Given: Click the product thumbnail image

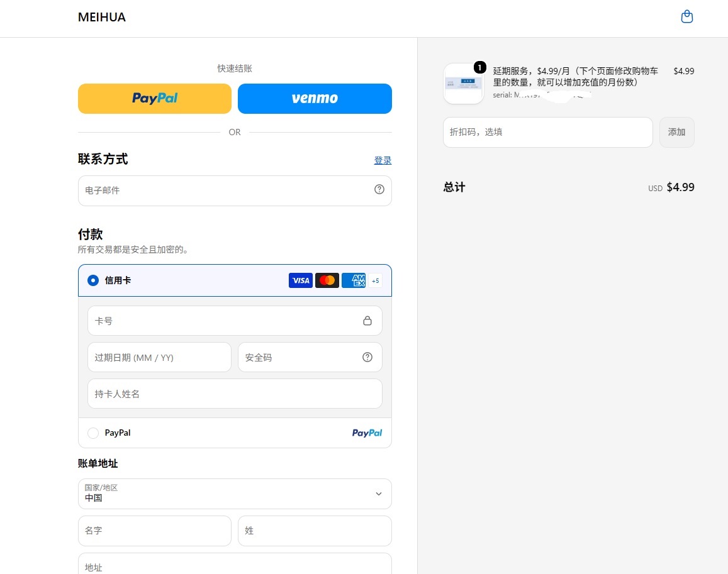Looking at the screenshot, I should pyautogui.click(x=463, y=84).
